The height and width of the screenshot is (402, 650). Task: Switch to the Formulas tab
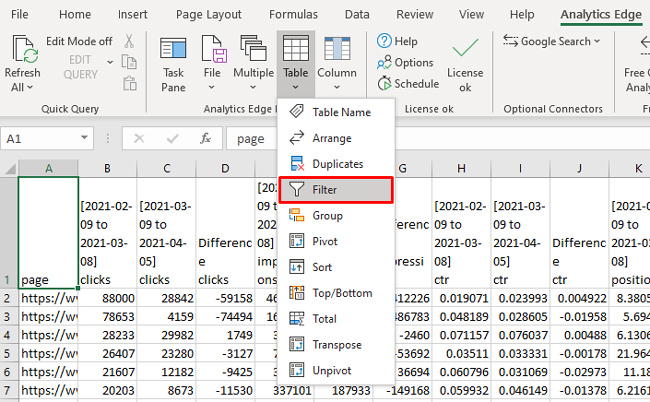click(293, 14)
